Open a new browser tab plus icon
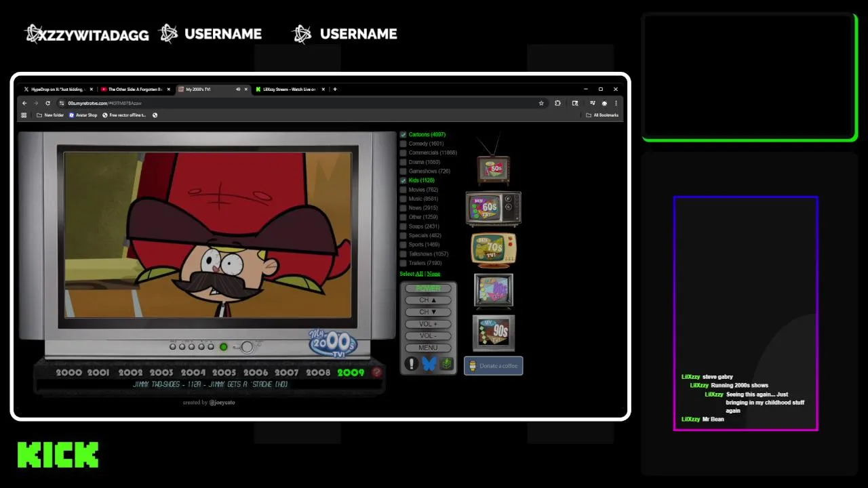This screenshot has width=868, height=488. 335,89
